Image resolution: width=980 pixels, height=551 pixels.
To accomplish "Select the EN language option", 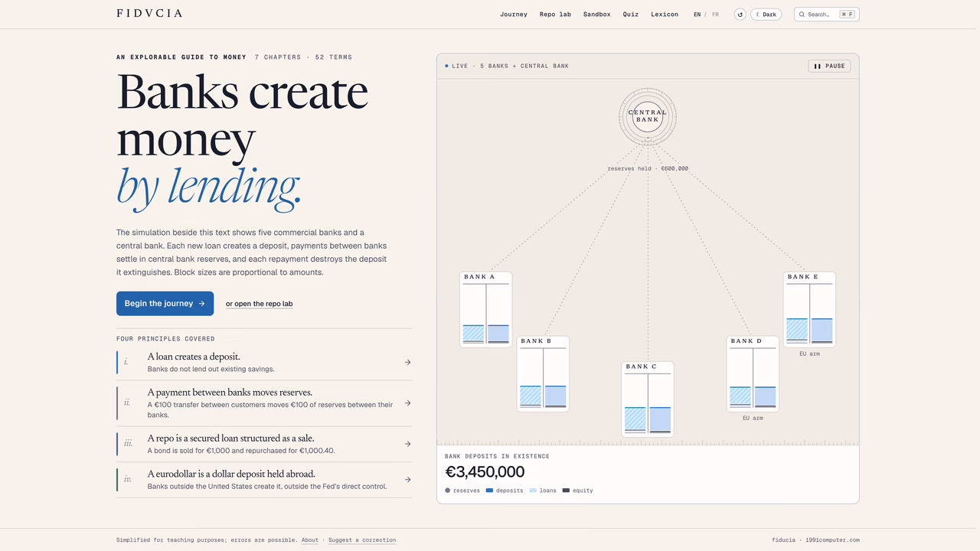I will (697, 15).
